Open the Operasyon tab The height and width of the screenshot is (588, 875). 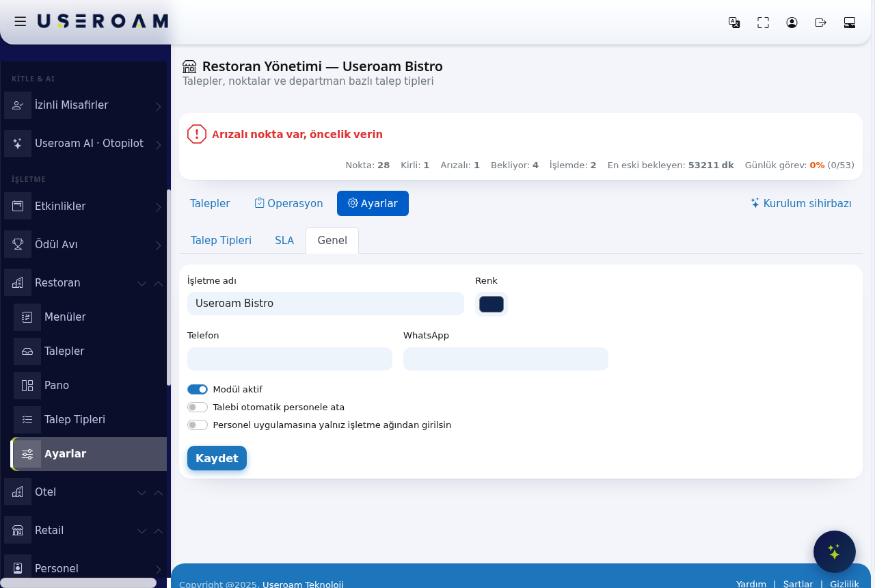[x=288, y=204]
